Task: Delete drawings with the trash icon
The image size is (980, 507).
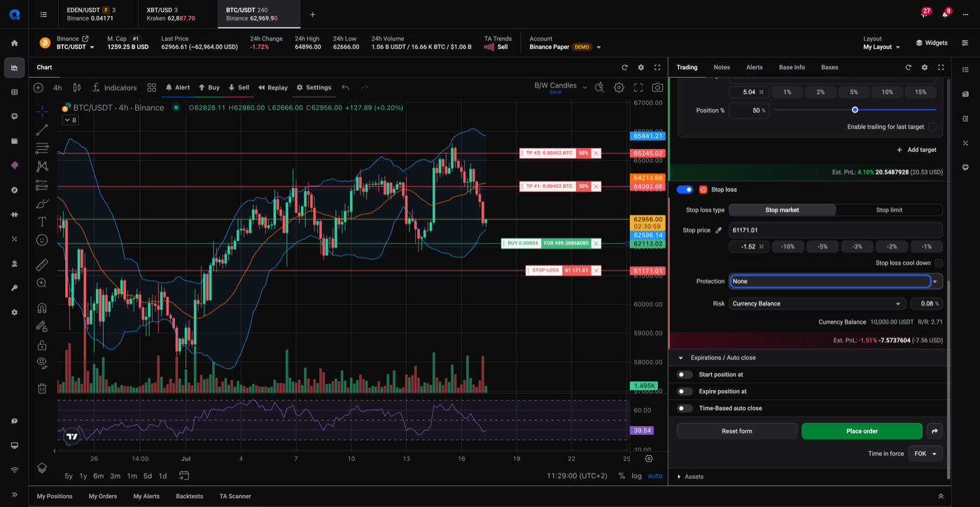Action: click(42, 388)
